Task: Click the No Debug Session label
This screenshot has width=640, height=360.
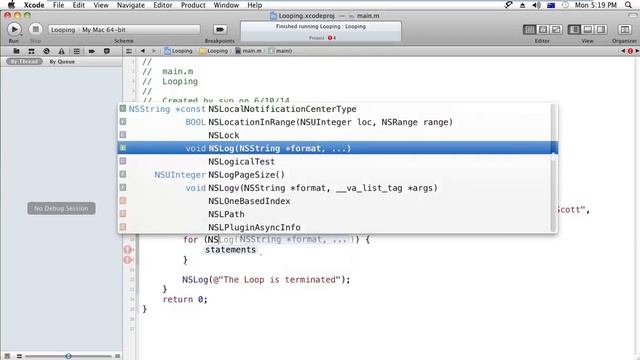Action: pyautogui.click(x=61, y=208)
